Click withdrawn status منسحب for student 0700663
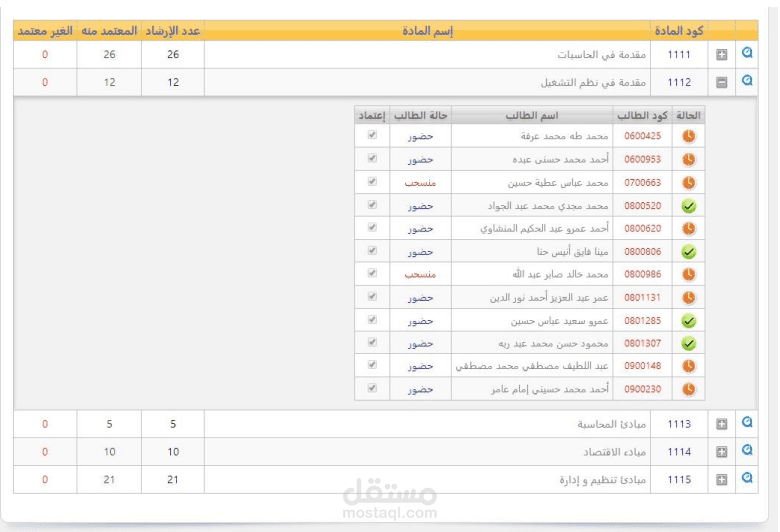The height and width of the screenshot is (532, 780). [420, 183]
